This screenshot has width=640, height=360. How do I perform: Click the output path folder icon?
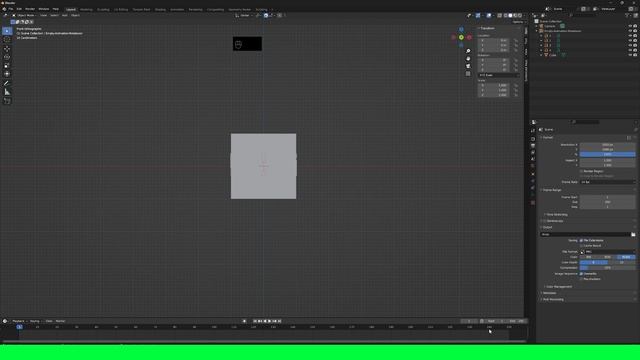coord(633,235)
